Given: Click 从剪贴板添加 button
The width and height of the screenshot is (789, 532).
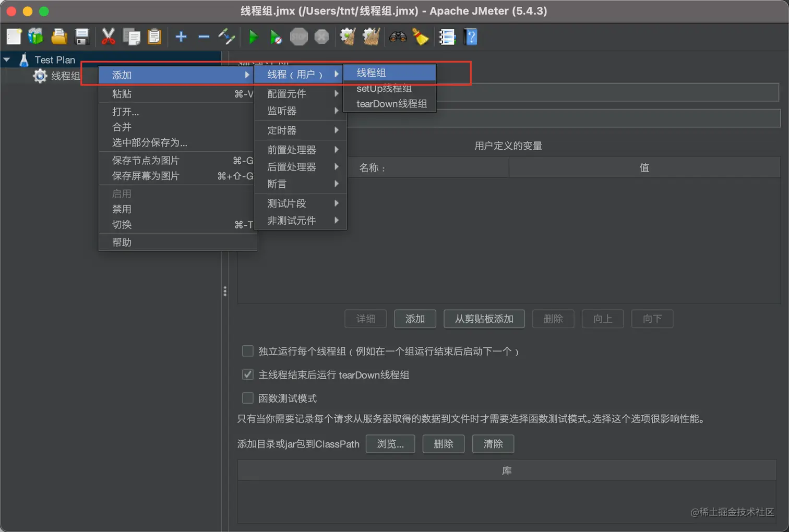Looking at the screenshot, I should (484, 319).
